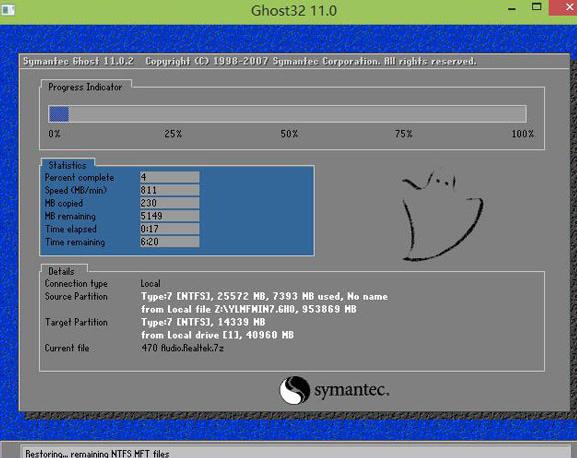Click the Time remaining value field
This screenshot has height=458, width=577.
click(170, 242)
